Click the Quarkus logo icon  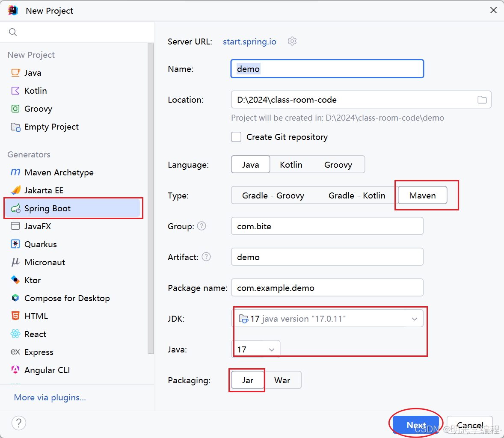click(x=15, y=244)
